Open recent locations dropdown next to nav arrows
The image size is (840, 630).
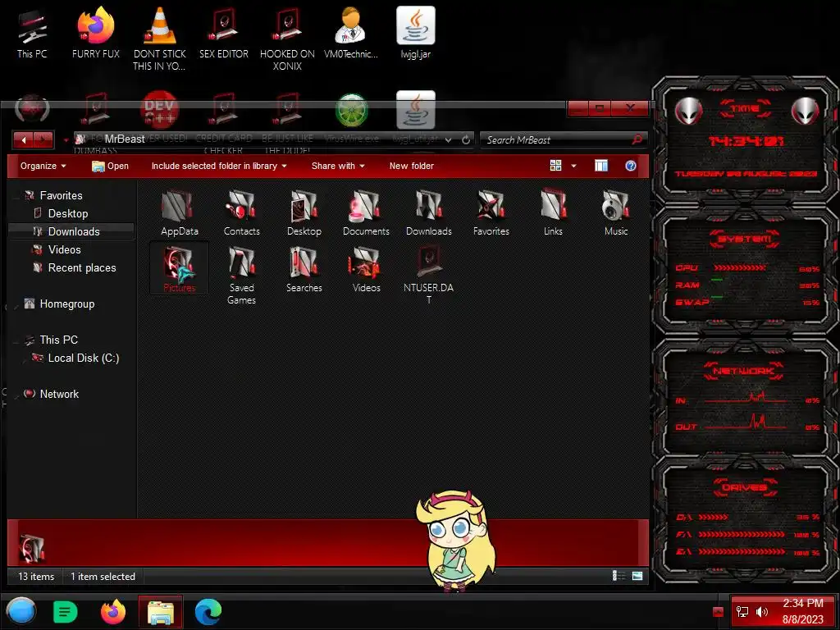coord(66,140)
